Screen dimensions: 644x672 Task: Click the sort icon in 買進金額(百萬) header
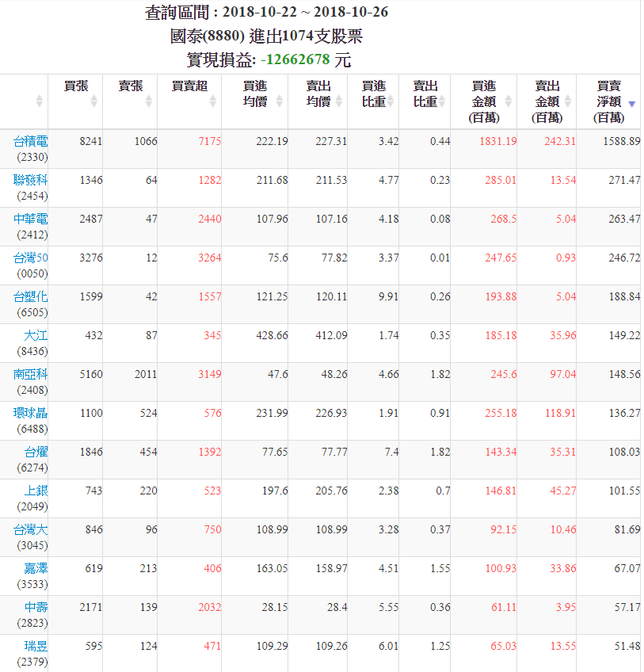[x=509, y=101]
